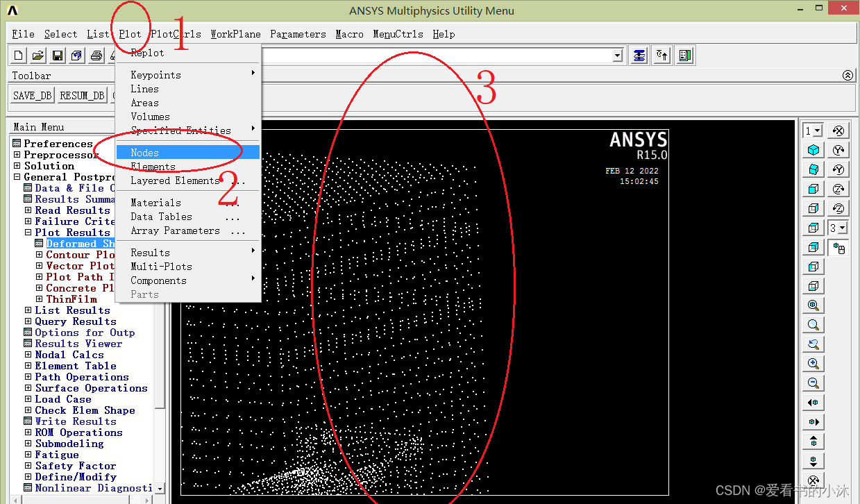Collapse the Toolbar panel with double-chevron

(x=848, y=75)
